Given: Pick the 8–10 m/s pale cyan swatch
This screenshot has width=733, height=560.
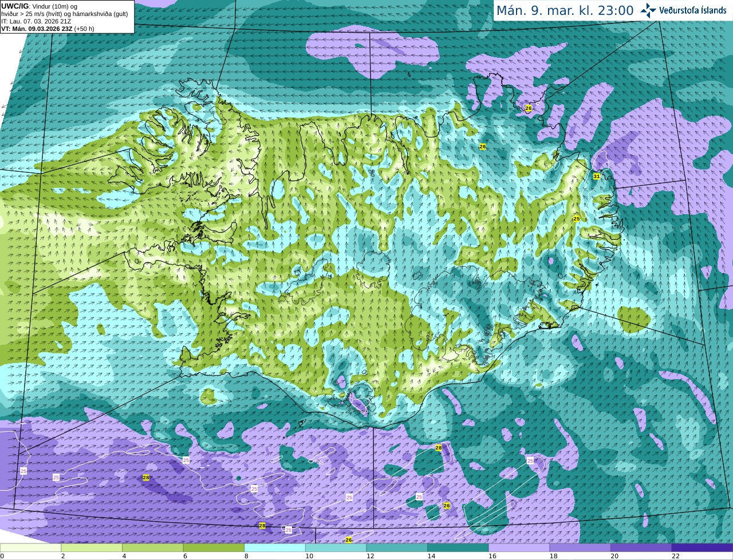Looking at the screenshot, I should tap(274, 547).
